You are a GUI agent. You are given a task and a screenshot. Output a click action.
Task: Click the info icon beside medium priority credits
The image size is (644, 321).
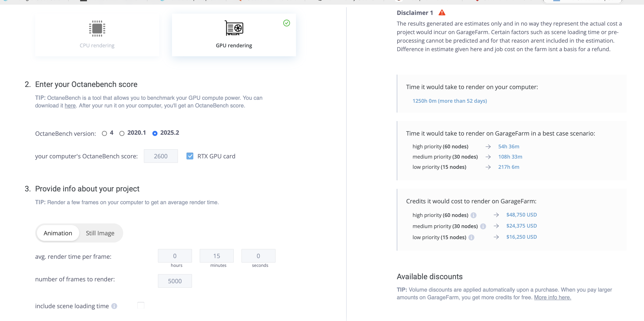point(483,226)
